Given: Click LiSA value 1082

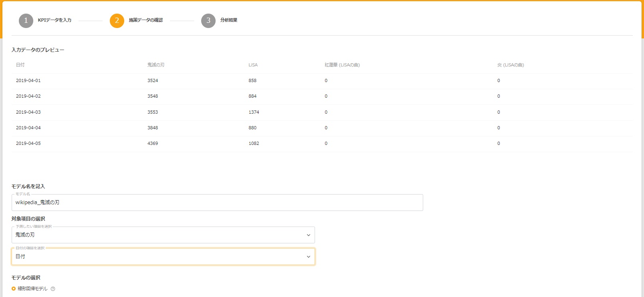Looking at the screenshot, I should pos(254,143).
